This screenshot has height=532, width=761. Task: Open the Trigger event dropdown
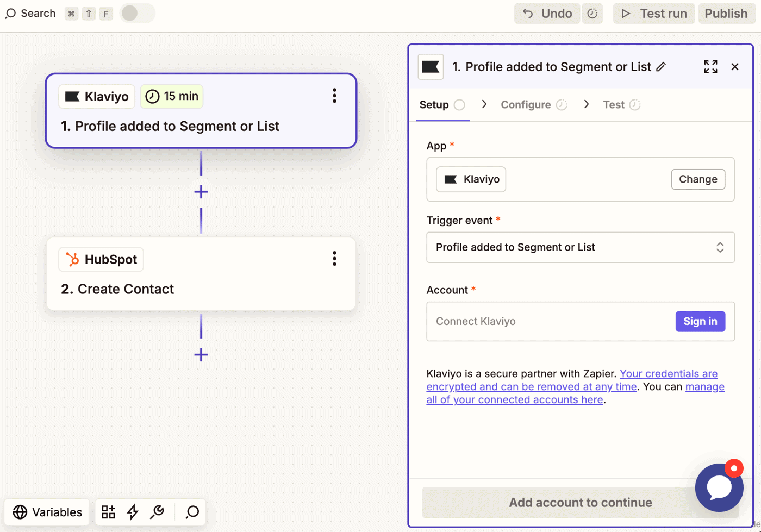[x=581, y=247]
